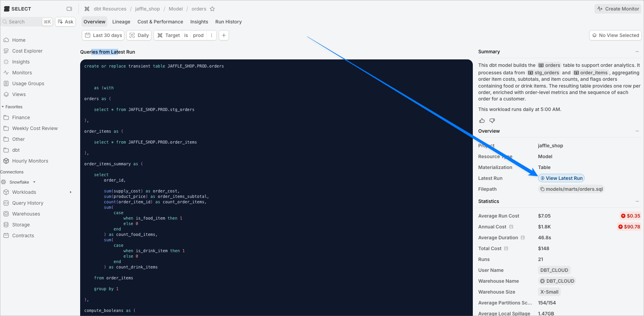Change the Daily granularity selector
This screenshot has width=644, height=316.
[139, 35]
